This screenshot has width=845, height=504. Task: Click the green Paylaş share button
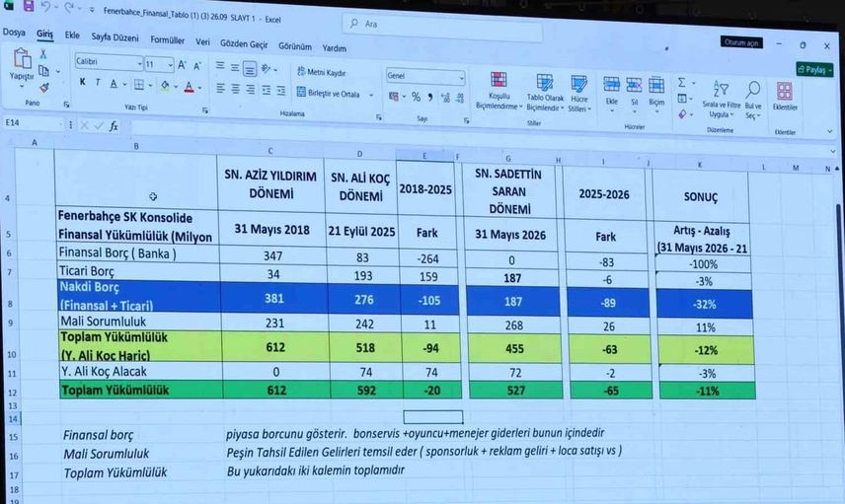[814, 69]
